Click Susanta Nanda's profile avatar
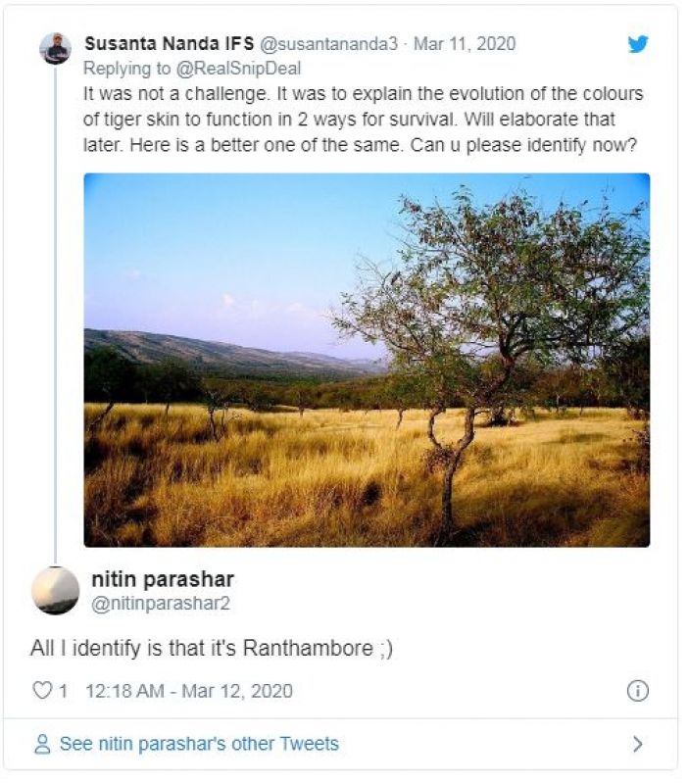The image size is (688, 784). click(55, 48)
